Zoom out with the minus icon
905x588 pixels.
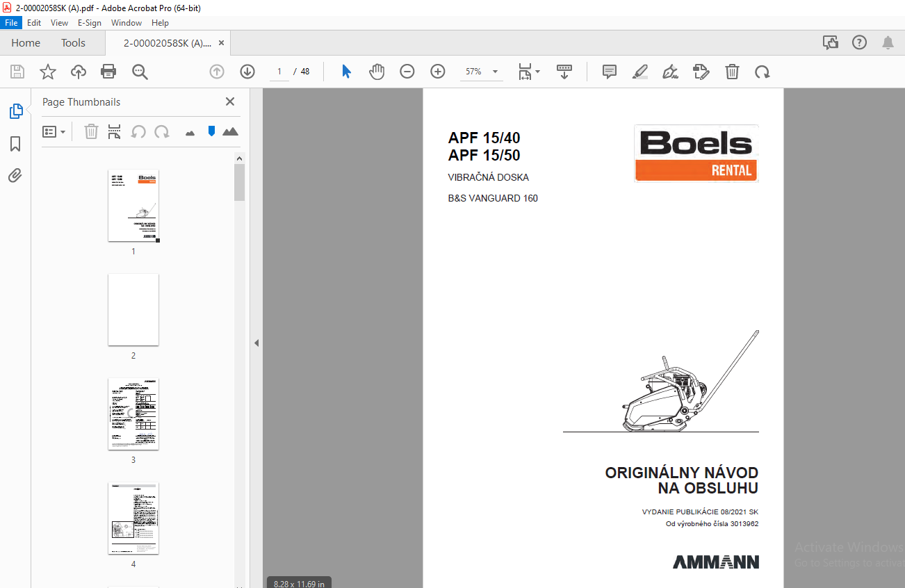(x=407, y=72)
